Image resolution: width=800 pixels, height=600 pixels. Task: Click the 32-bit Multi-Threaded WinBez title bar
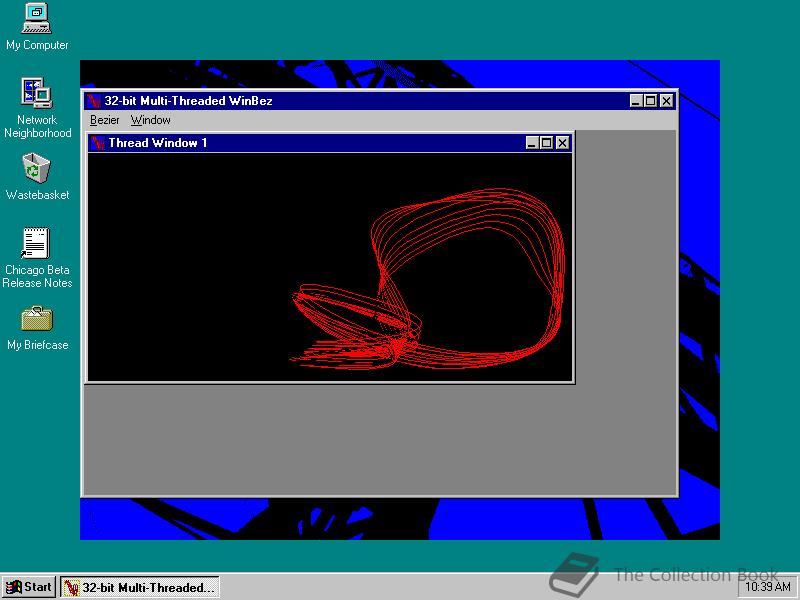(380, 101)
